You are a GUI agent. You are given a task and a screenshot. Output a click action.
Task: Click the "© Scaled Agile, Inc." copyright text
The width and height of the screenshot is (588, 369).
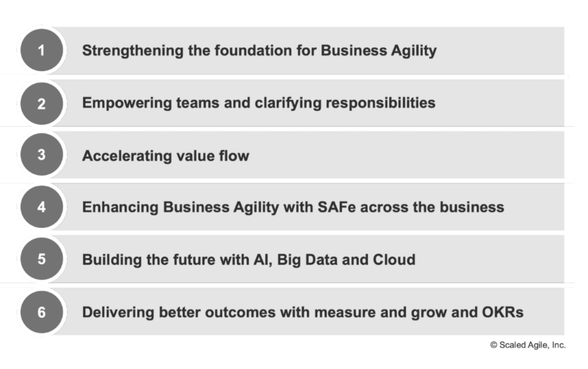click(528, 345)
